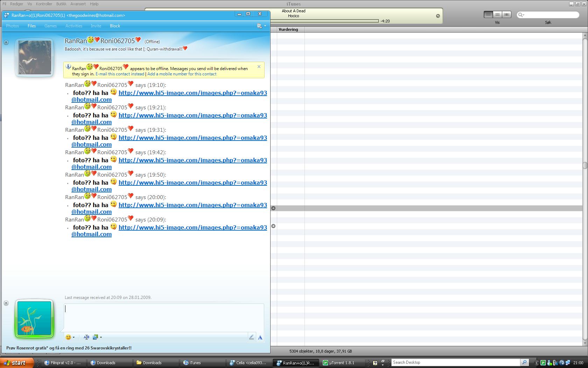
Task: Click the help question mark taskbar icon
Action: pos(375,363)
